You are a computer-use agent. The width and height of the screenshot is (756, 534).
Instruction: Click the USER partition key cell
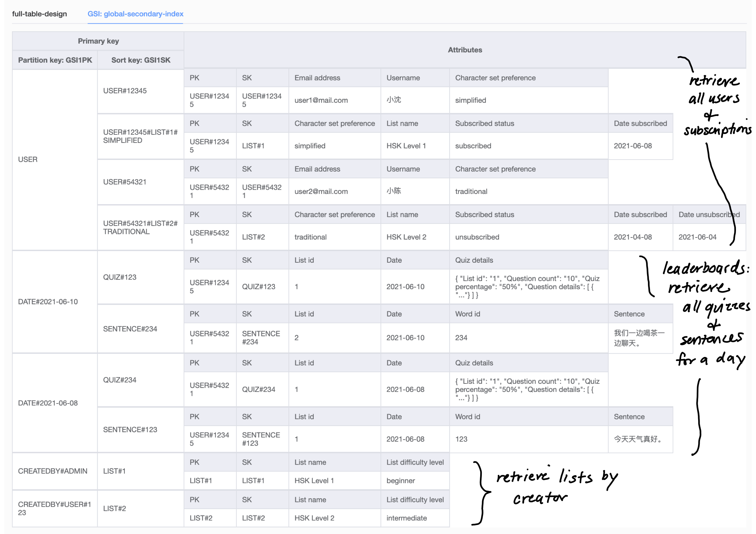[28, 159]
